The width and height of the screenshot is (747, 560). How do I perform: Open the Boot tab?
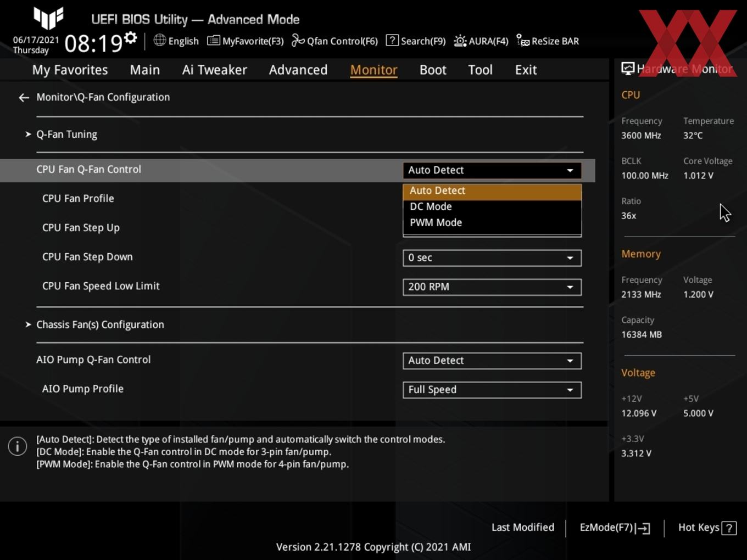coord(433,70)
